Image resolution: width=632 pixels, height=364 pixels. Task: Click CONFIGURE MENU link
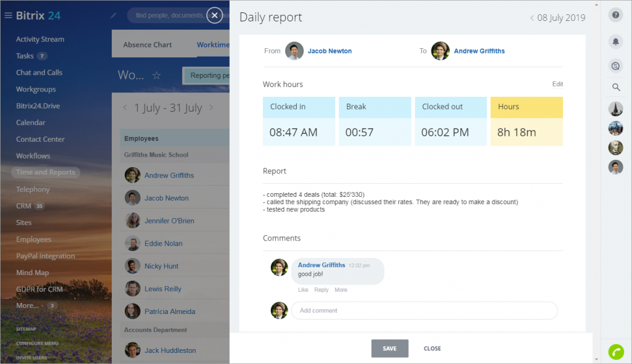pyautogui.click(x=37, y=344)
